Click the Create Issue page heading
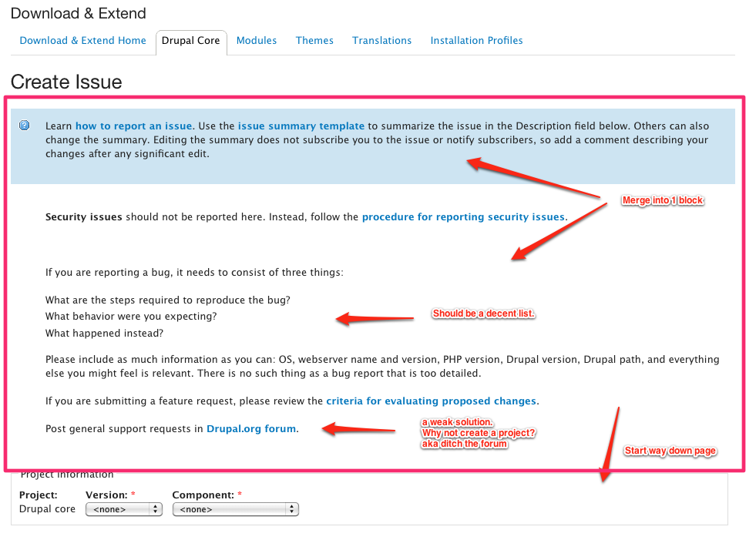The height and width of the screenshot is (540, 756). 66,82
